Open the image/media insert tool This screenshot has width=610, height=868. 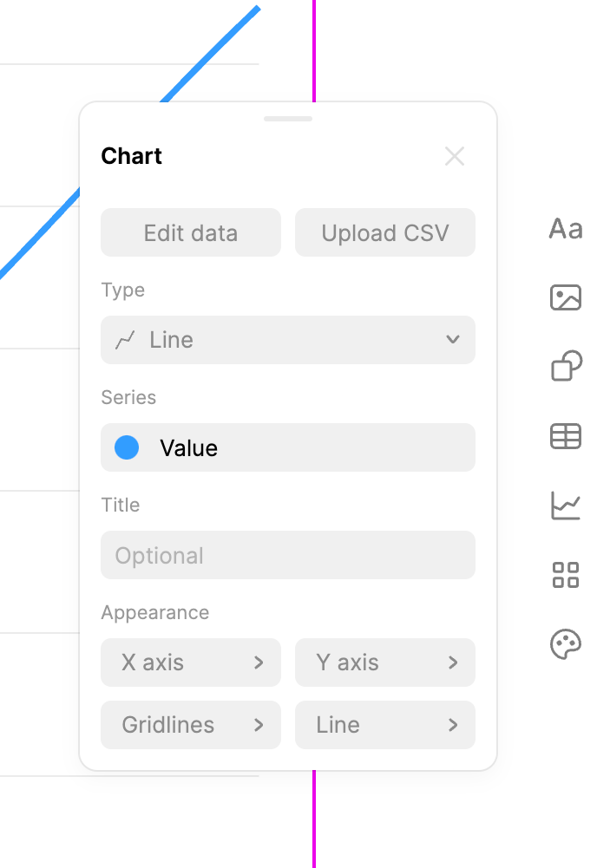[x=565, y=297]
